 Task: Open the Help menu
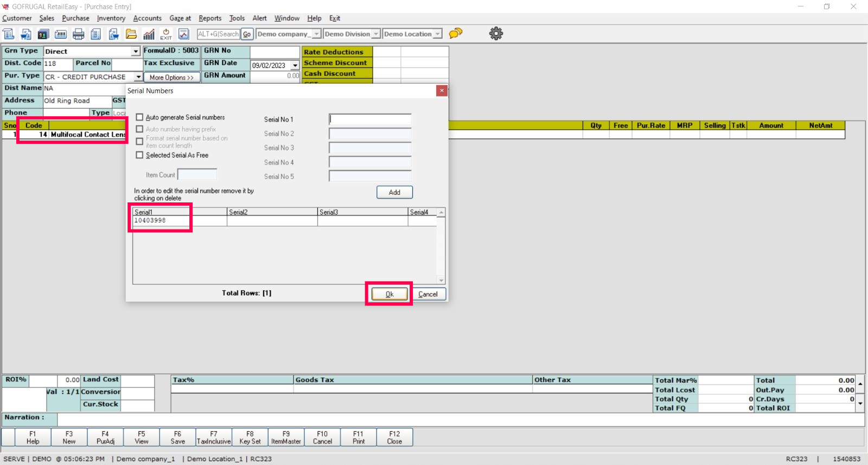pyautogui.click(x=314, y=18)
